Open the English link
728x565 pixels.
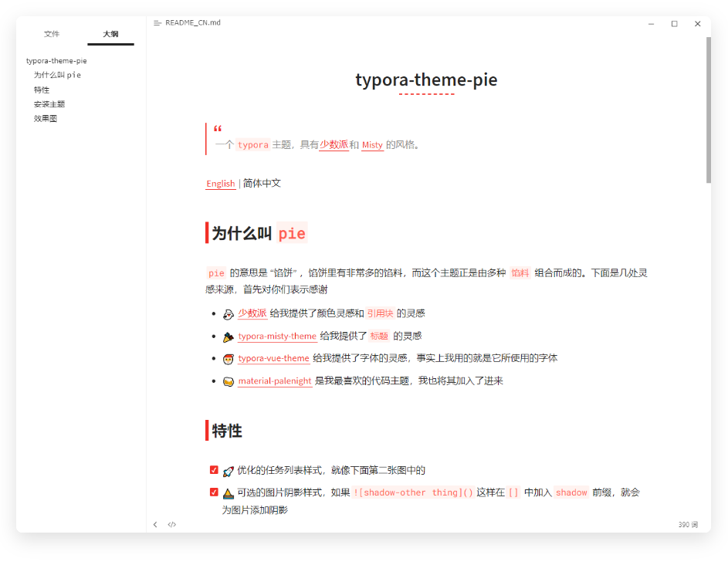pos(221,184)
